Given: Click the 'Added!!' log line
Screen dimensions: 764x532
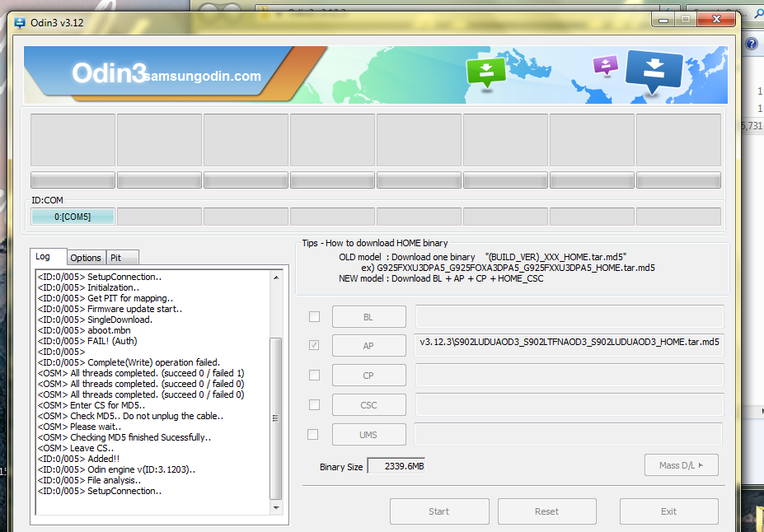Looking at the screenshot, I should pos(78,459).
